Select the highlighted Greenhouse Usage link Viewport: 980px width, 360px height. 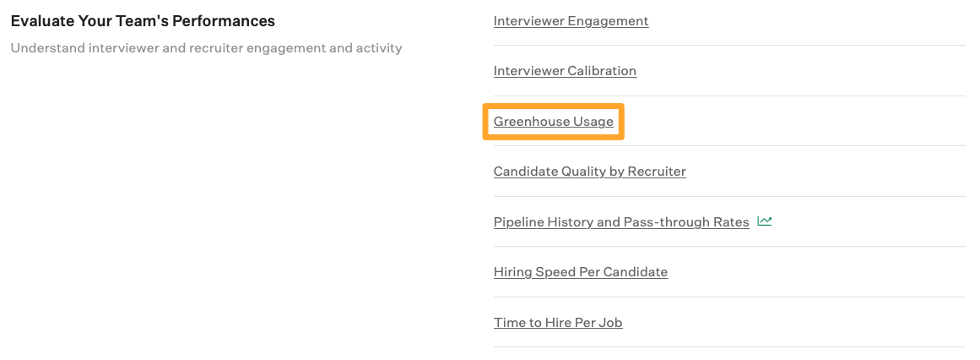pos(554,122)
